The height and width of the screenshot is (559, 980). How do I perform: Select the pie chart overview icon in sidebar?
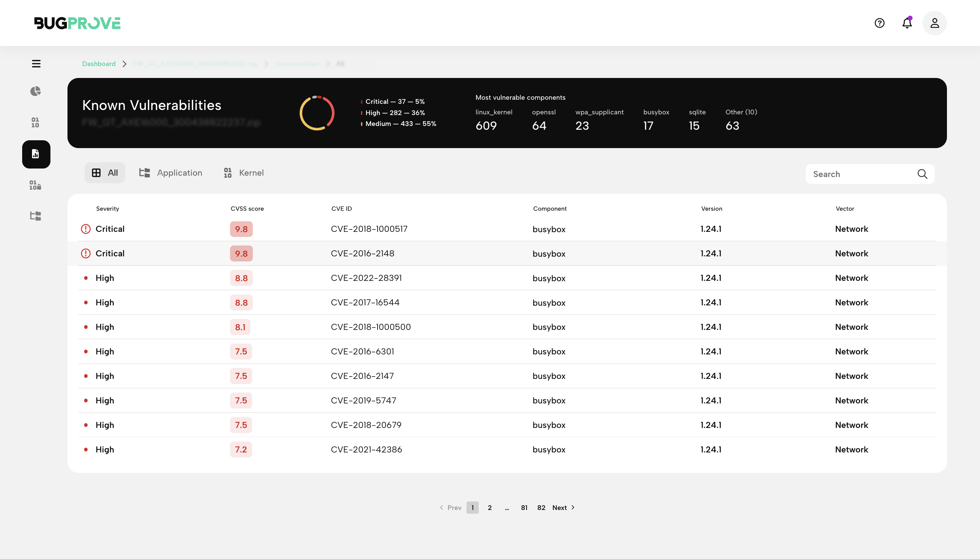click(36, 91)
